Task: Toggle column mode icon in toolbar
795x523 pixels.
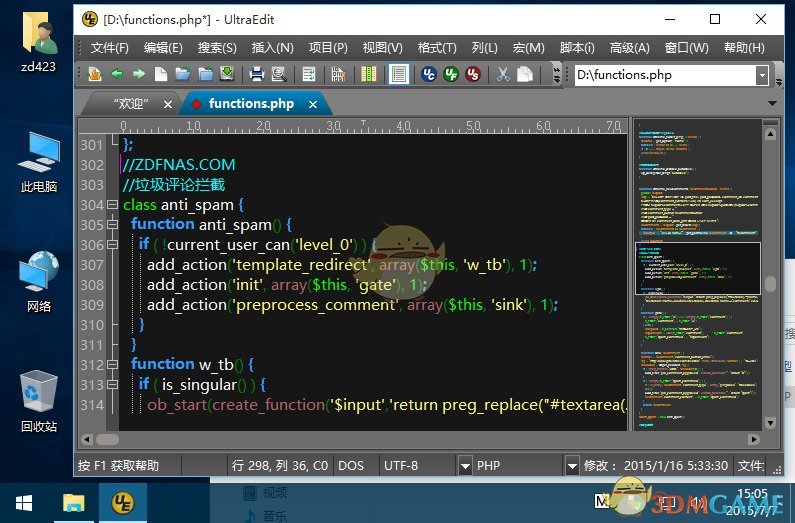Action: 370,74
